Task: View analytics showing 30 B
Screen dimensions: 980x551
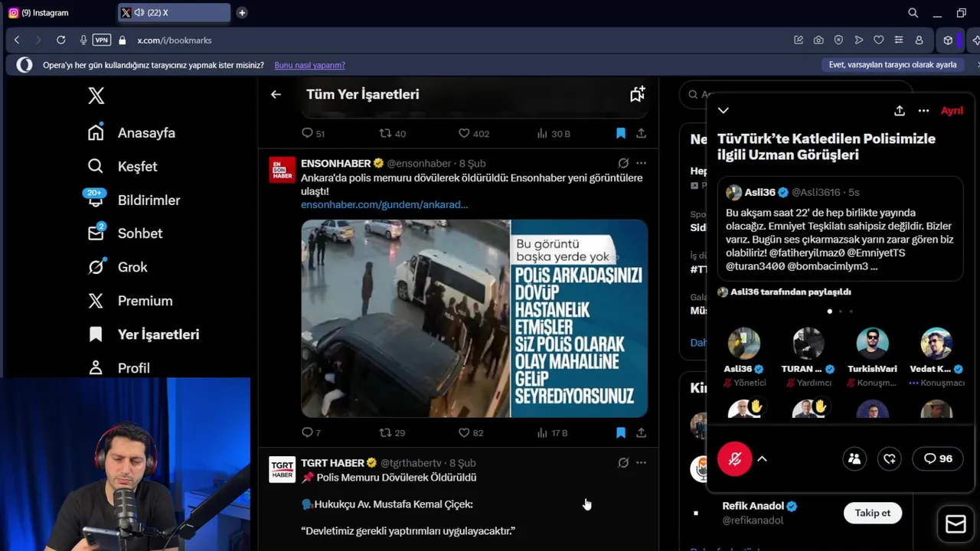Action: click(554, 133)
